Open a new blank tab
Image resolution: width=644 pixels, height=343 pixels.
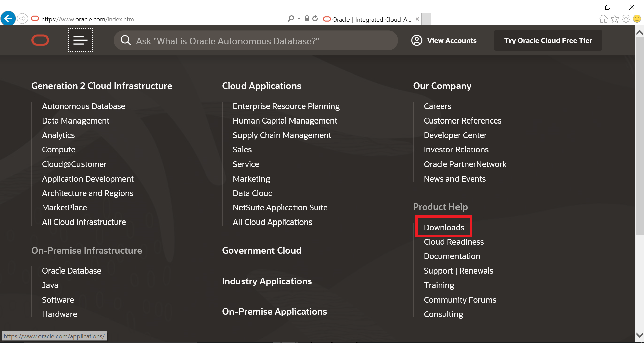426,19
